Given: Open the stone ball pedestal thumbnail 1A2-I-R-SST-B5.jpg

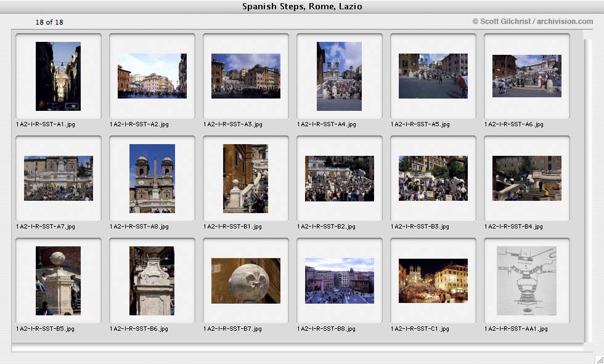Looking at the screenshot, I should click(58, 281).
